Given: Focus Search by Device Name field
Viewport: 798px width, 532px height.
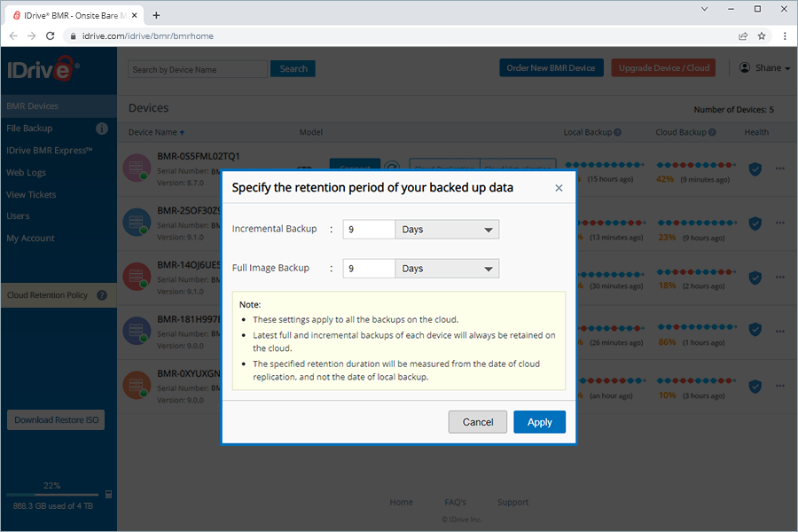Looking at the screenshot, I should pos(198,69).
